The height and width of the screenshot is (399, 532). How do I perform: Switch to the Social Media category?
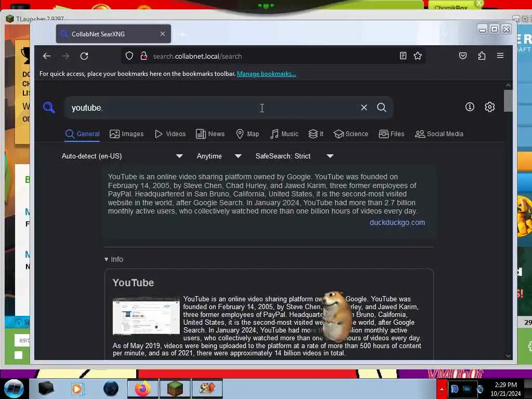pos(439,134)
